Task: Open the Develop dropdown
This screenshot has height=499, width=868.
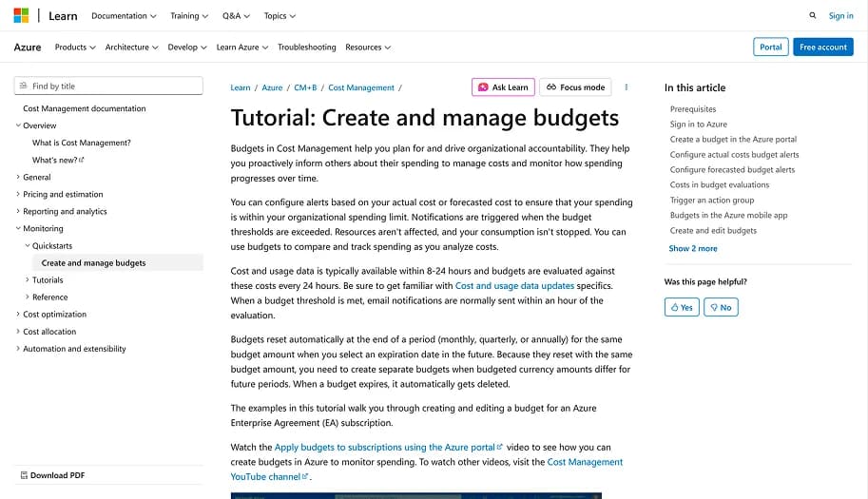Action: 187,47
